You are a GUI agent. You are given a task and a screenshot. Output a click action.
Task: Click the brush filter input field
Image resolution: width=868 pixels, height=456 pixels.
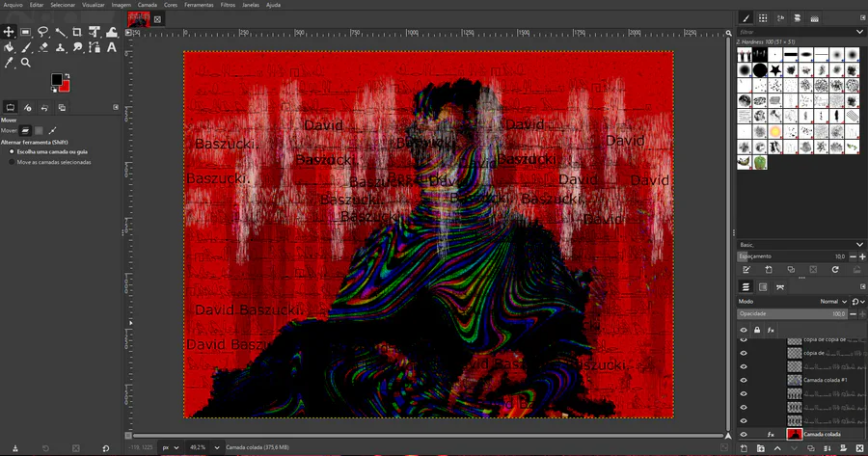point(796,32)
